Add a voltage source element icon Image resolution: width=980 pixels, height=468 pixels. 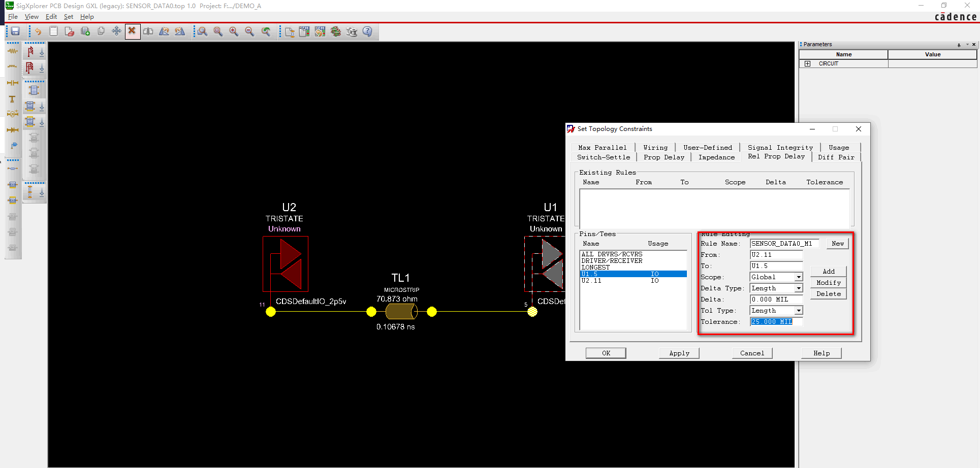(x=13, y=114)
